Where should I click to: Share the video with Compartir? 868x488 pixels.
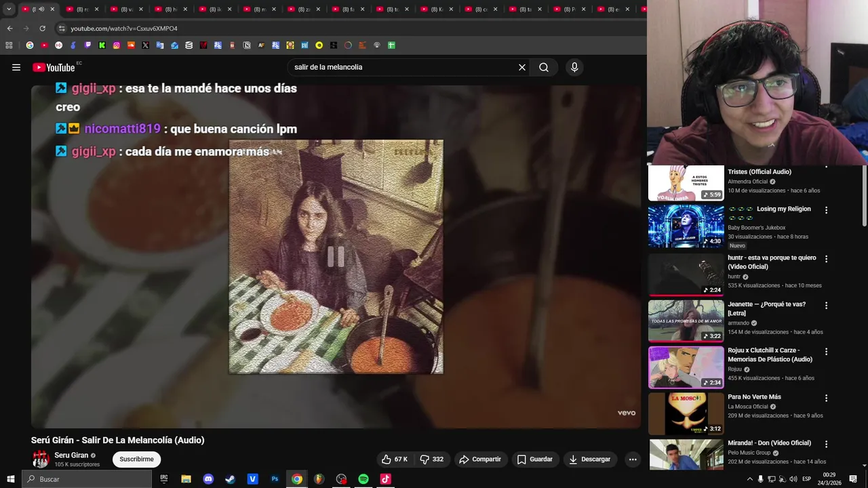coord(480,459)
